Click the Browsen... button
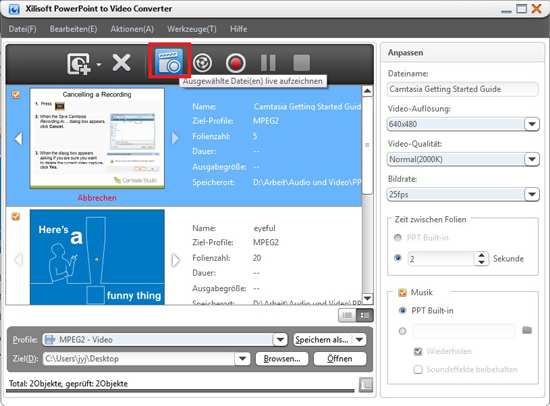Screen dimensions: 550x406 [282, 359]
